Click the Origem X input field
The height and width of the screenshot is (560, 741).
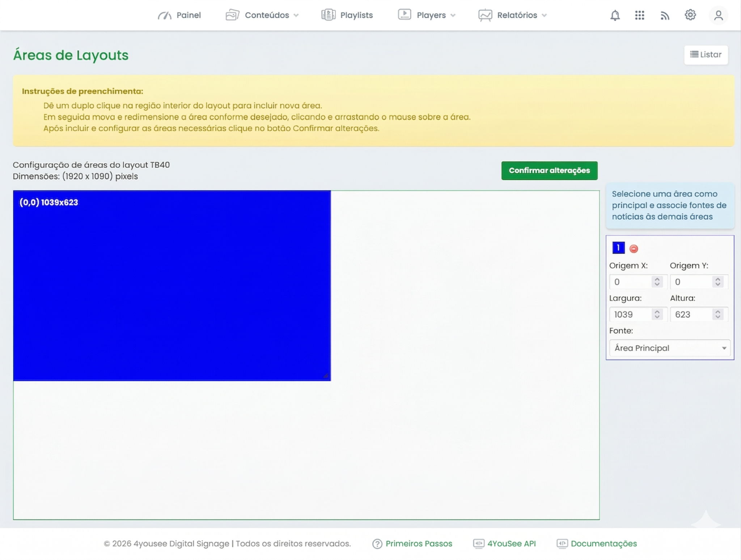click(631, 282)
